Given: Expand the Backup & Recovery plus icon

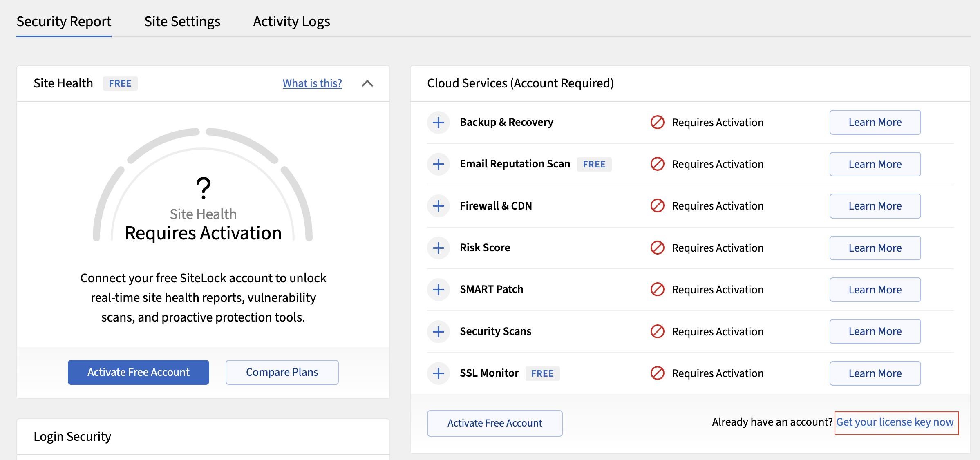Looking at the screenshot, I should click(x=439, y=122).
